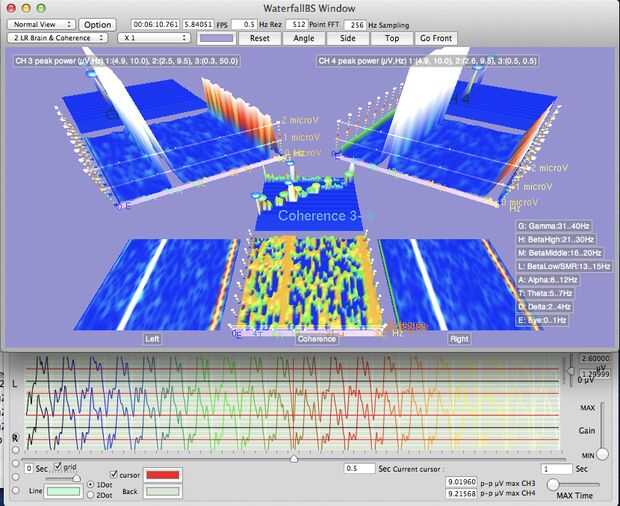This screenshot has height=506, width=620.
Task: Click the E: Eye:0..1Hz legend label
Action: click(x=542, y=320)
